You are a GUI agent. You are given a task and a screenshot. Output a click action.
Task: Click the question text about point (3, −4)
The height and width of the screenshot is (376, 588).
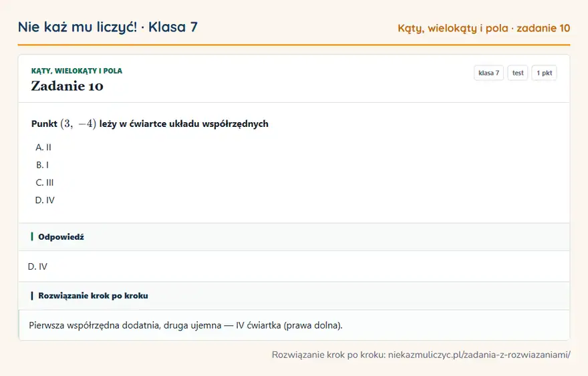click(x=150, y=124)
